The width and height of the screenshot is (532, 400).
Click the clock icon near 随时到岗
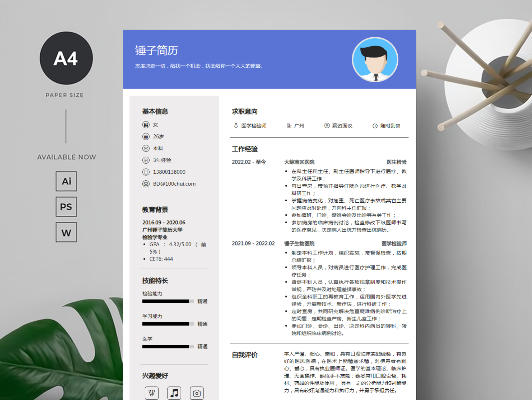pyautogui.click(x=375, y=126)
